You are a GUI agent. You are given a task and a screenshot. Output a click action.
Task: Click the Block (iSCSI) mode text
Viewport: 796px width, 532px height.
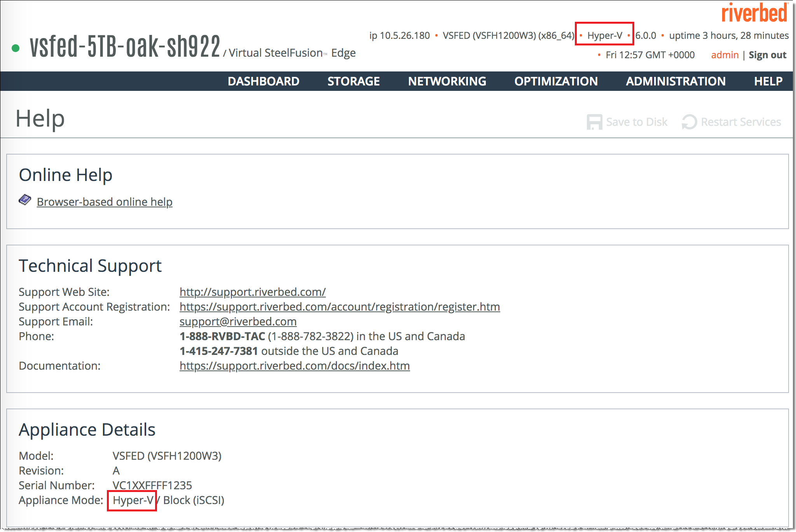tap(194, 500)
